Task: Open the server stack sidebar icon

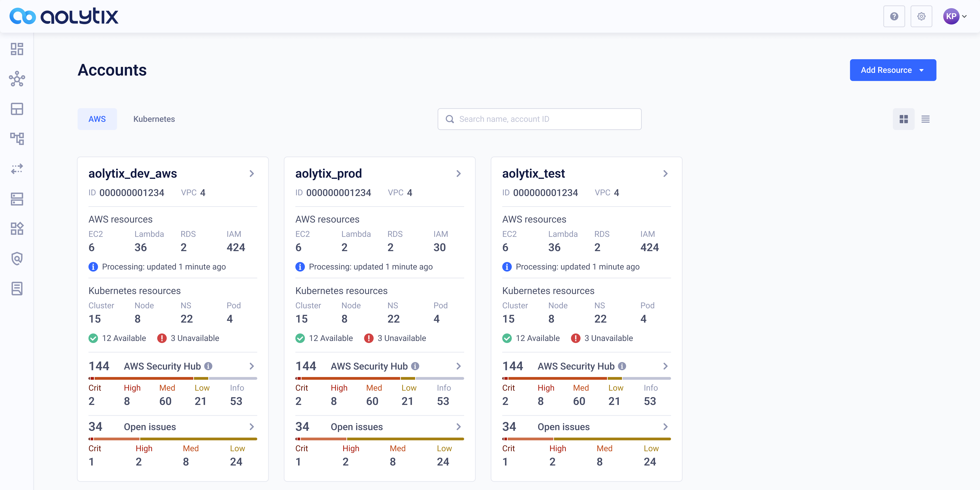Action: [x=17, y=199]
